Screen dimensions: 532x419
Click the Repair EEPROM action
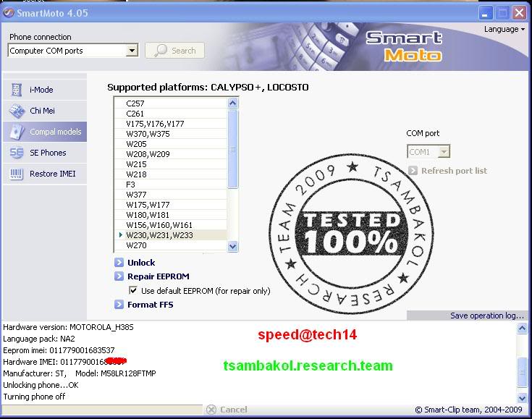(x=159, y=276)
